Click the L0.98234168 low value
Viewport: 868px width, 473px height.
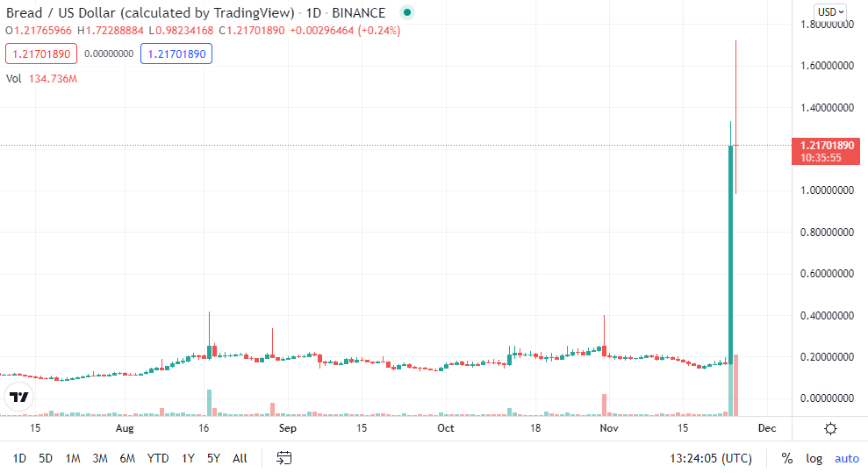[181, 31]
